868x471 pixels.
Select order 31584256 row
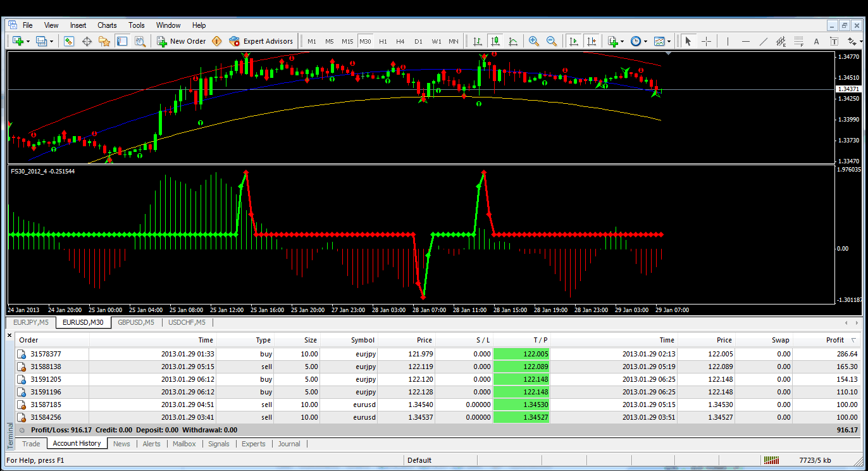438,417
